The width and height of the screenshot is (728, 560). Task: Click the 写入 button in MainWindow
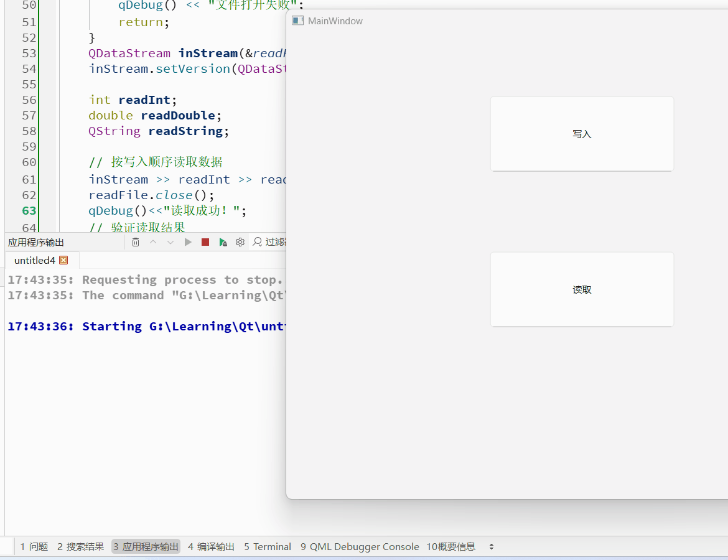coord(582,134)
